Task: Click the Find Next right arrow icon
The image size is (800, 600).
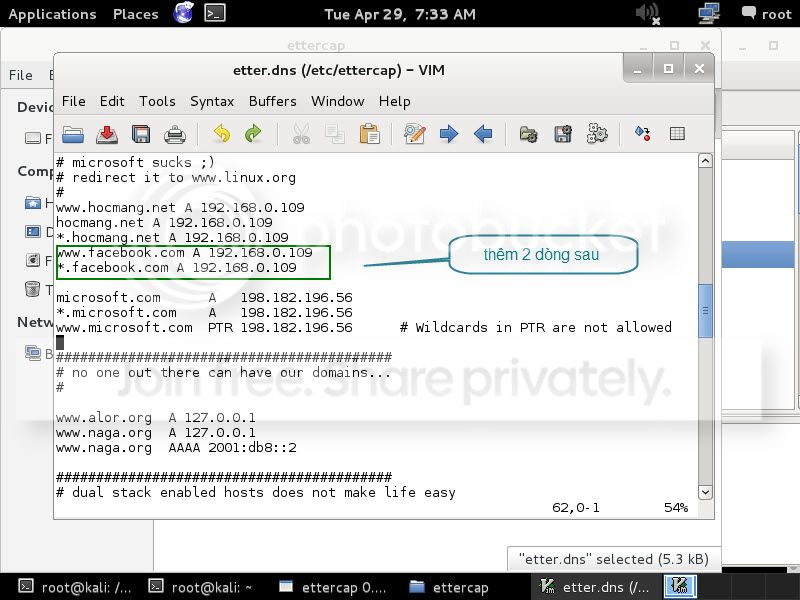Action: tap(448, 134)
